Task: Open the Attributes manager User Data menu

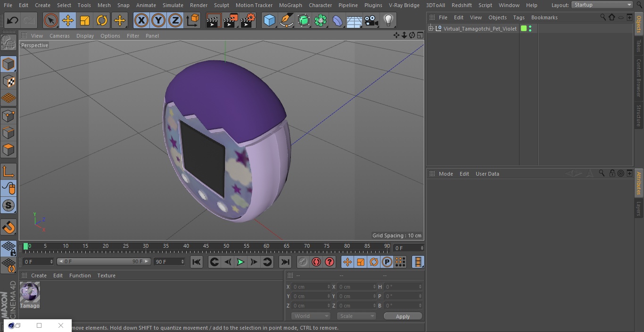Action: tap(487, 174)
